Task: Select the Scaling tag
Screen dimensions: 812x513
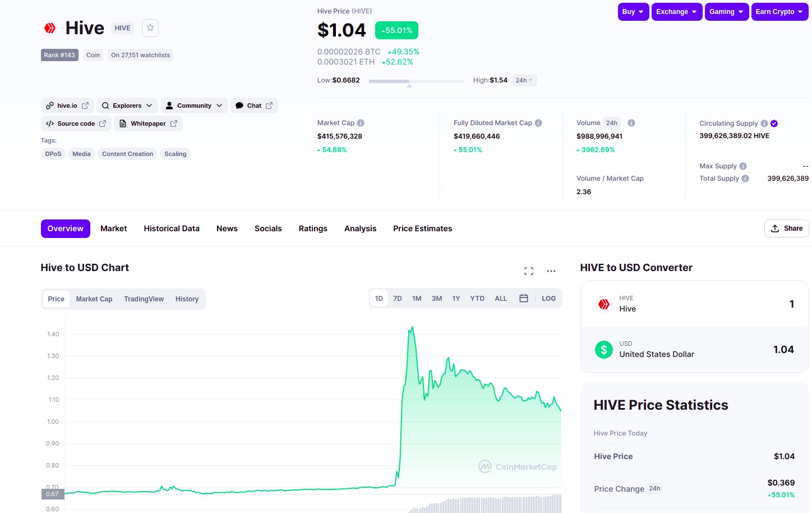Action: 176,154
